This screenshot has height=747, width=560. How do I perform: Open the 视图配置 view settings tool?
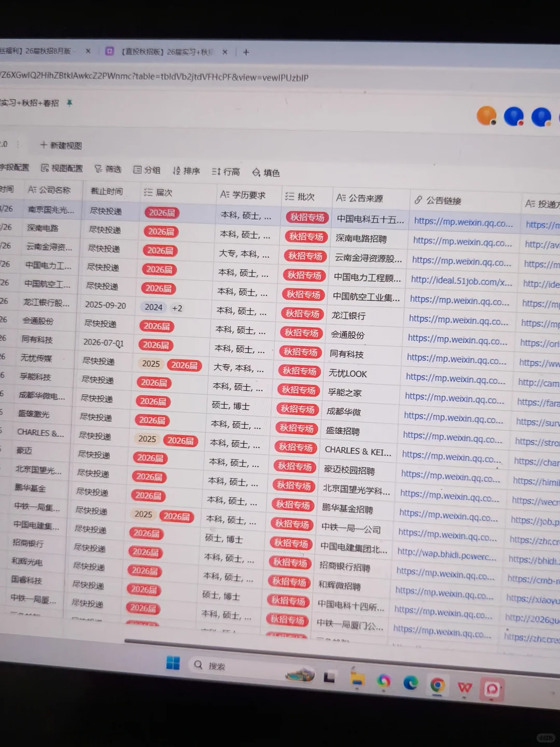point(62,168)
